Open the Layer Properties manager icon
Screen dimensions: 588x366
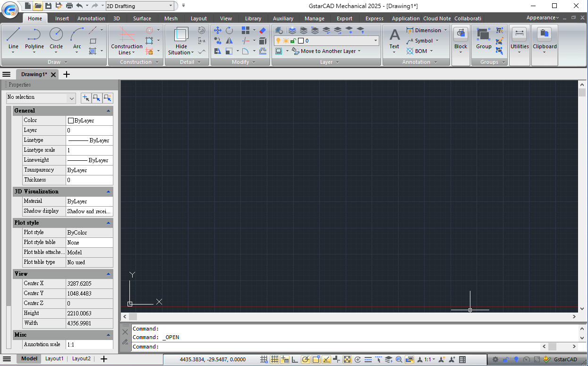tap(279, 30)
